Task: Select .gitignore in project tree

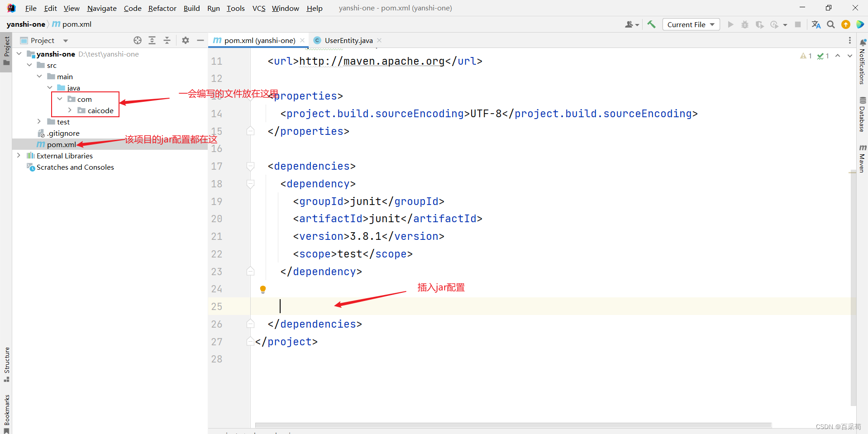Action: [x=63, y=133]
